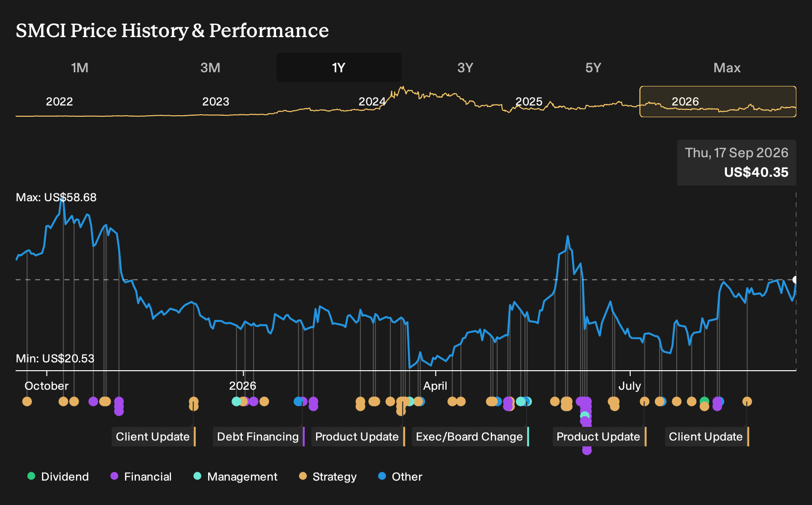The width and height of the screenshot is (812, 505).
Task: Click the single purple Financial dot after October
Action: click(93, 401)
